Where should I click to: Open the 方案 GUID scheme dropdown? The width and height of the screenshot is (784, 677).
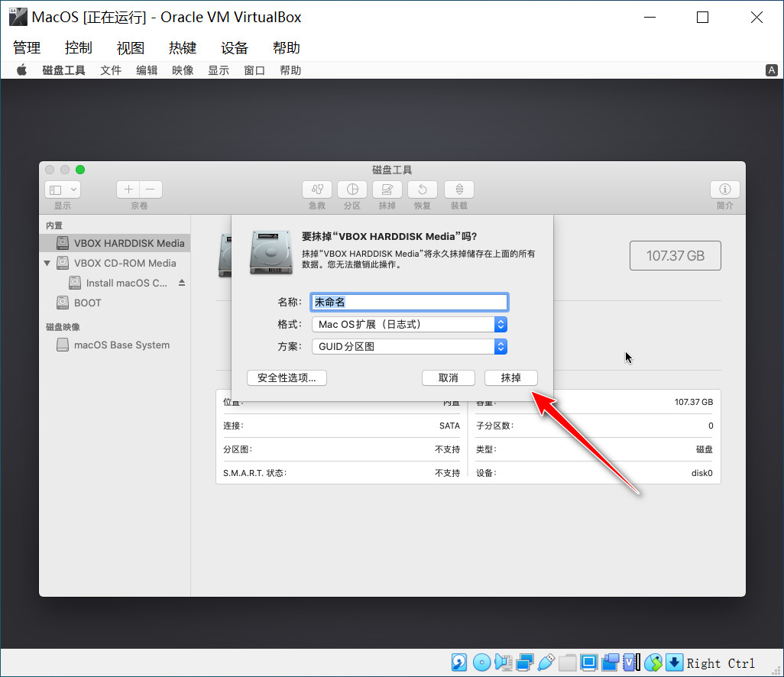(x=409, y=346)
